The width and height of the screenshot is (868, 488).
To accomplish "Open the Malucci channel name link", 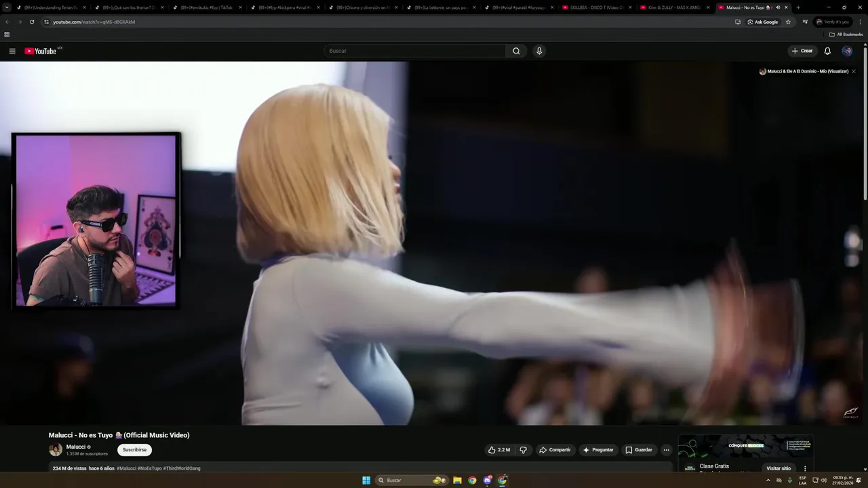I will (75, 447).
